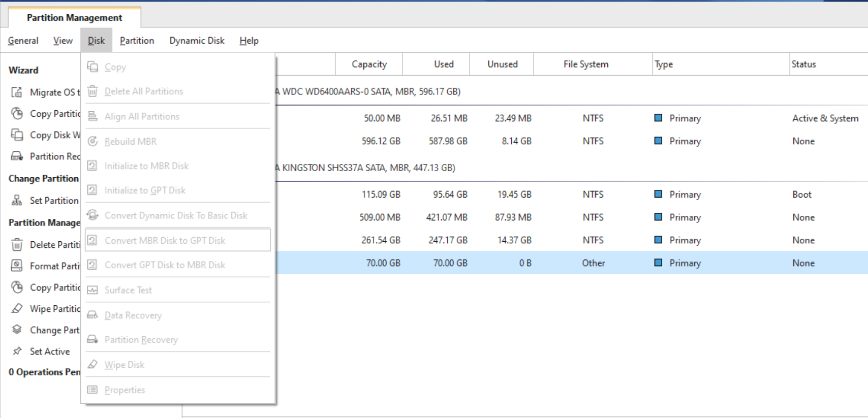Viewport: 868px width, 418px height.
Task: Open the Dynamic Disk menu
Action: click(197, 41)
